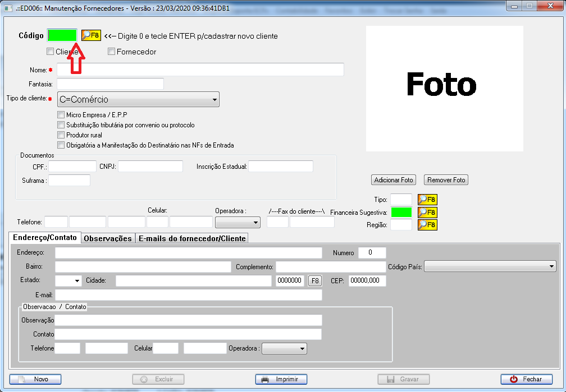Screen dimensions: 566x392
Task: Open E-mails do fornecedor/Cliente tab
Action: [x=192, y=238]
